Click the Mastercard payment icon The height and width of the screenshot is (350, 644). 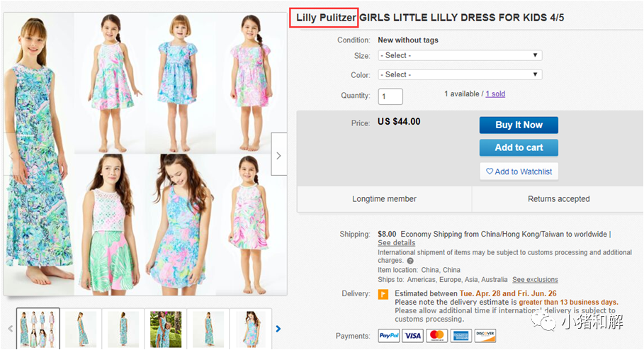(436, 336)
